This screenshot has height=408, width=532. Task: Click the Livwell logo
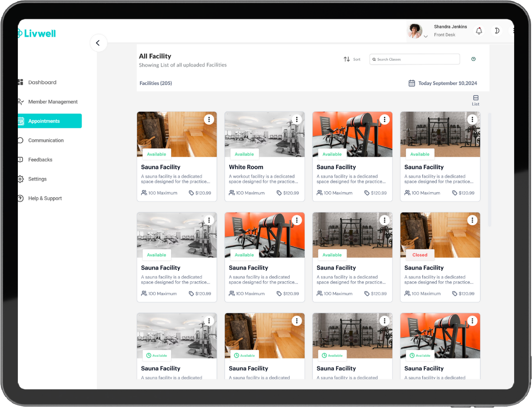tap(36, 33)
